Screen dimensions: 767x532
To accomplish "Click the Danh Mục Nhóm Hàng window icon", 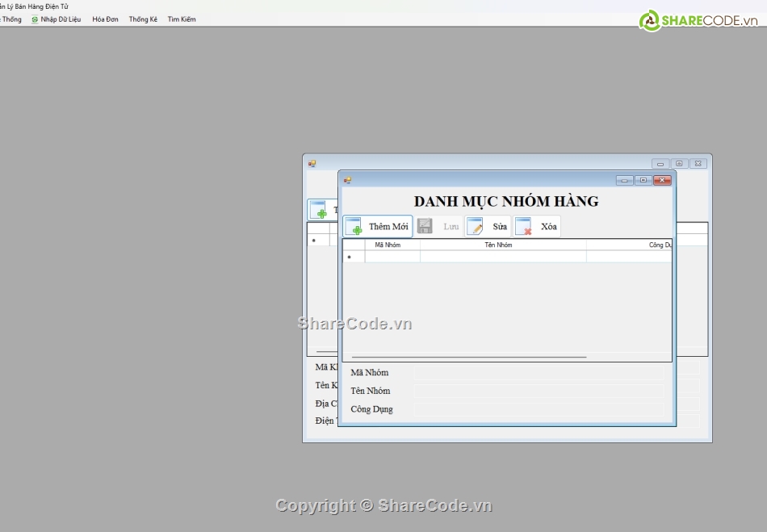I will click(x=347, y=180).
